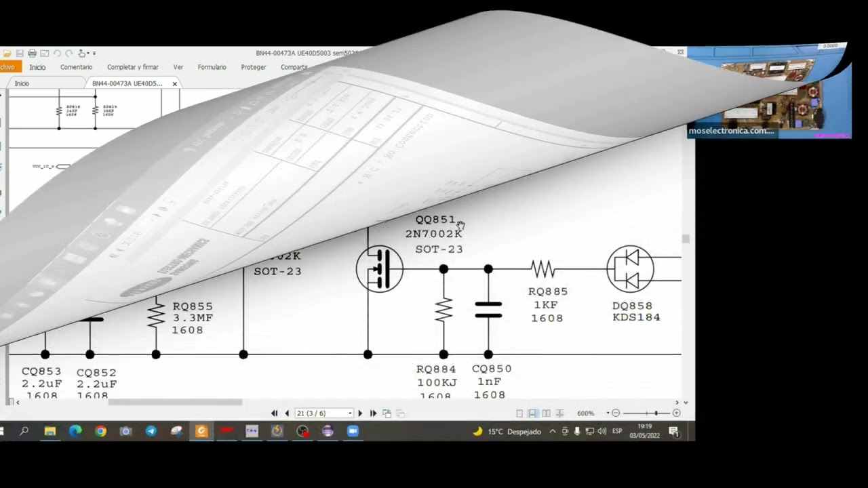Open the Camera app from the taskbar

point(125,431)
